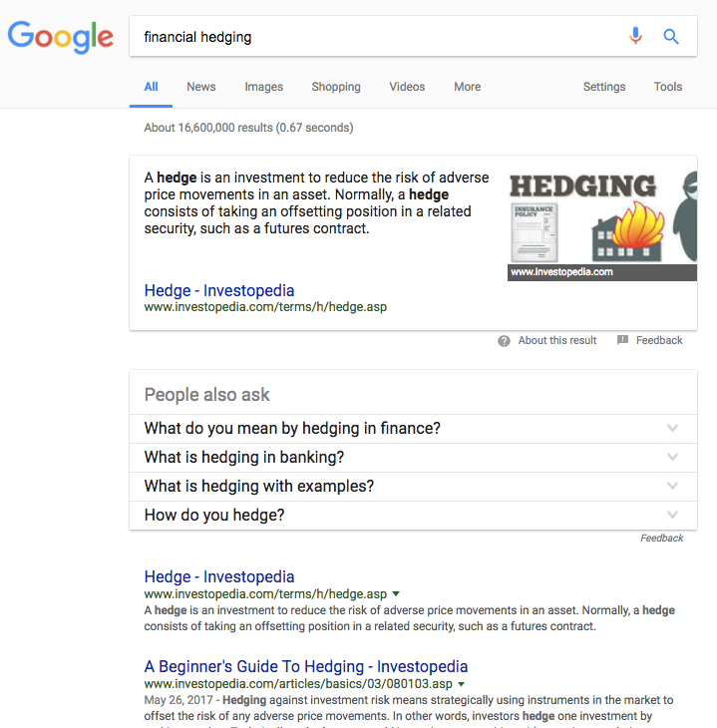The width and height of the screenshot is (717, 728).
Task: Open the Shopping results tab
Action: click(x=336, y=87)
